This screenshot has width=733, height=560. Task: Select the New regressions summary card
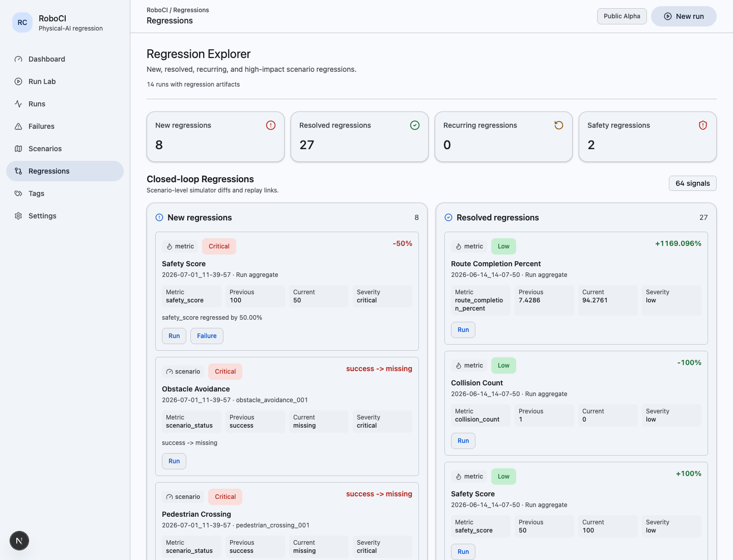point(215,137)
